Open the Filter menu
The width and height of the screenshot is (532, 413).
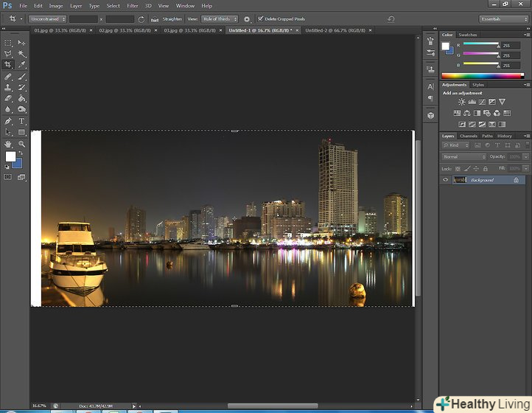(x=132, y=6)
